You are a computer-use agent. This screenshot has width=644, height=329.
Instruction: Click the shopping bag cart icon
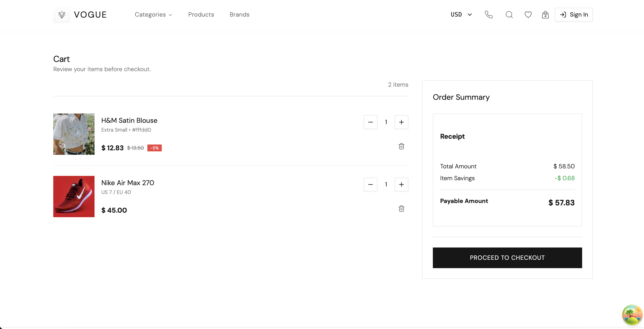click(x=545, y=15)
